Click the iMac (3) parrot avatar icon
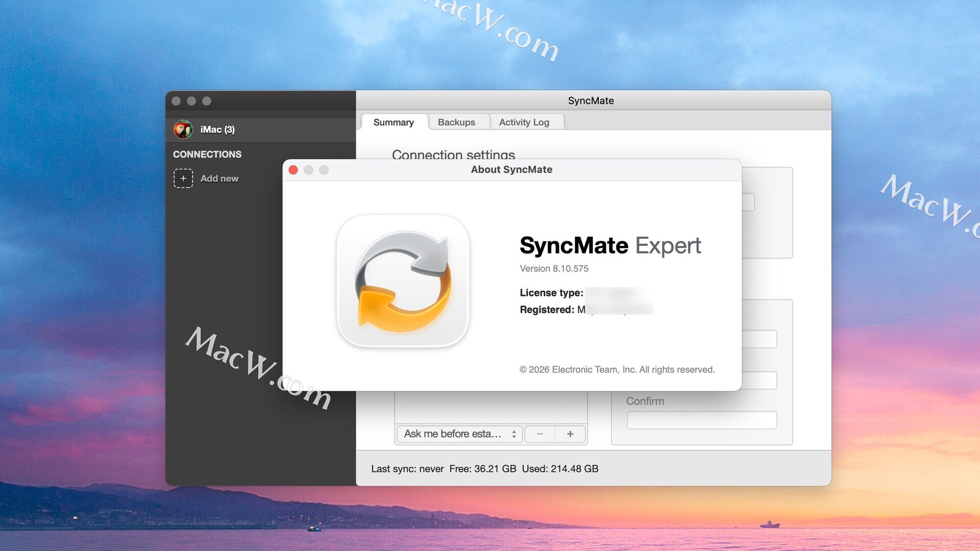 coord(183,130)
